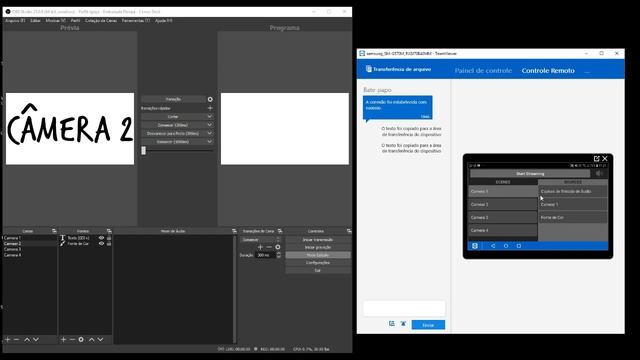Undock the Cenas panel via header icon
This screenshot has width=640, height=360.
54,231
